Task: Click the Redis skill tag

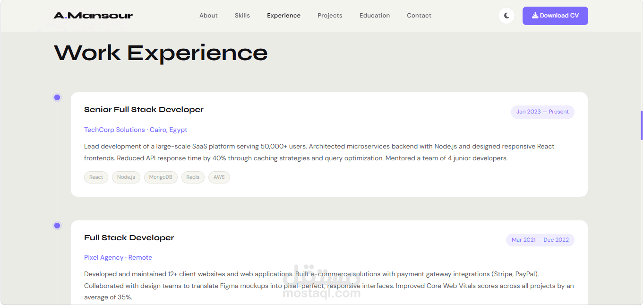Action: 193,177
